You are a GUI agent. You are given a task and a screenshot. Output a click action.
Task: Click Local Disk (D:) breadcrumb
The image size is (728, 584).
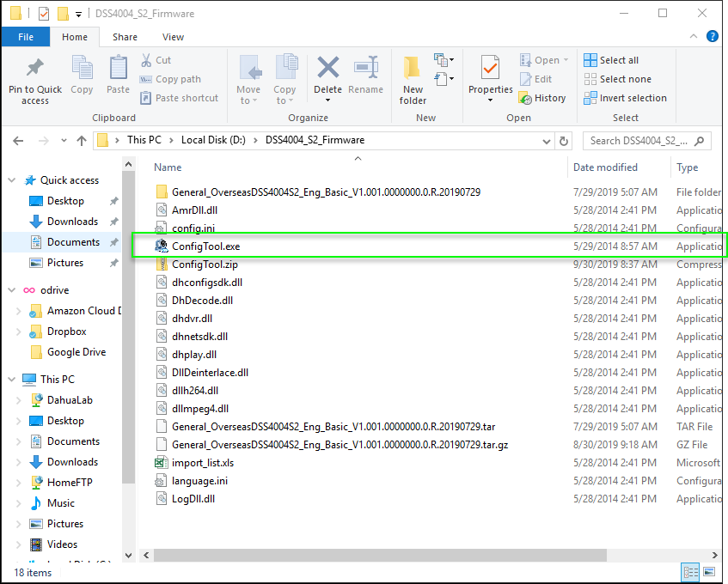tap(213, 140)
